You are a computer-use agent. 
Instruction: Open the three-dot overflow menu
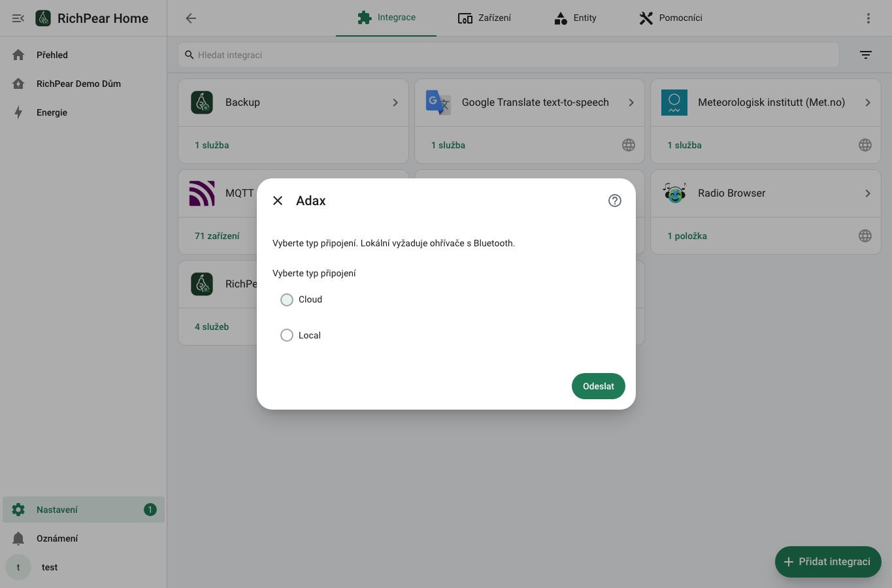(868, 18)
